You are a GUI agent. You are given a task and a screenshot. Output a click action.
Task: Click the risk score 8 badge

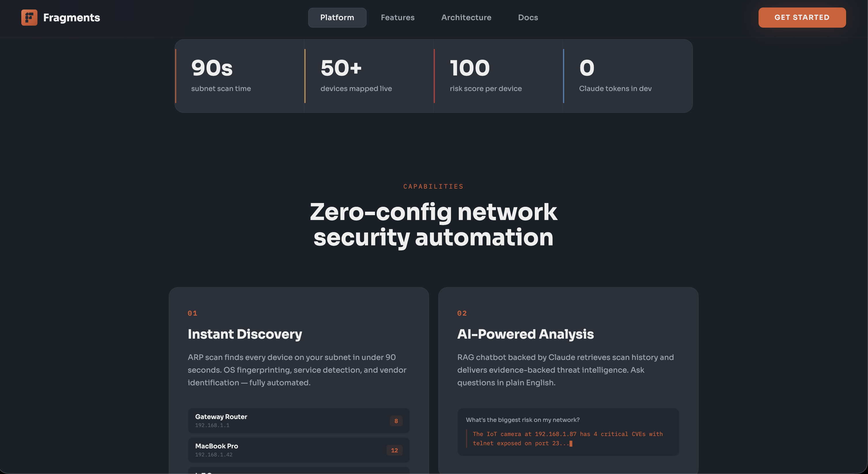[x=396, y=421]
